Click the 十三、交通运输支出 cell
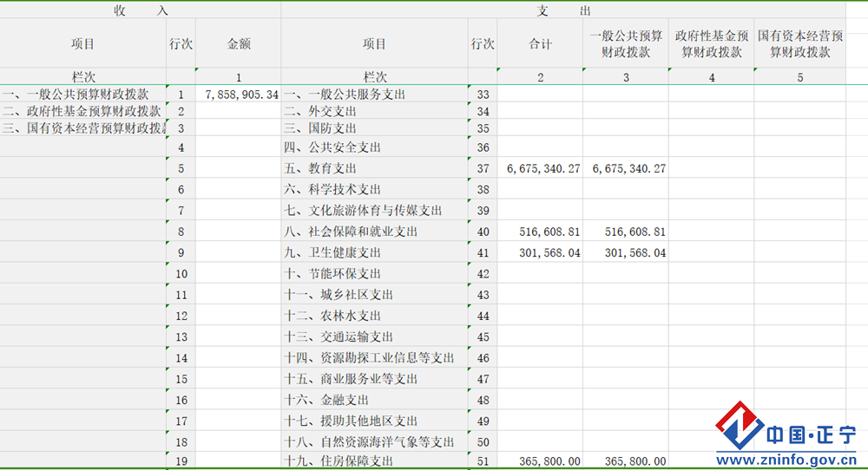This screenshot has height=470, width=868. click(x=374, y=336)
